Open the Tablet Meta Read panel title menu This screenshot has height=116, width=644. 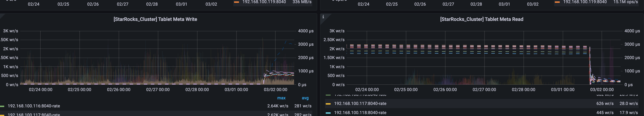click(x=481, y=19)
